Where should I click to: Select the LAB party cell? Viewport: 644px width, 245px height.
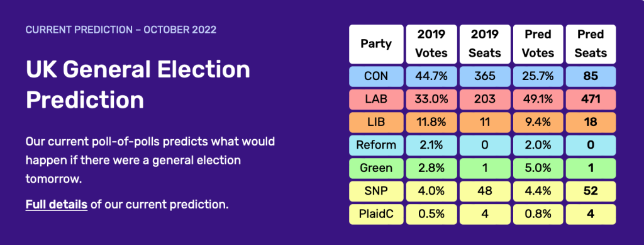(x=376, y=100)
